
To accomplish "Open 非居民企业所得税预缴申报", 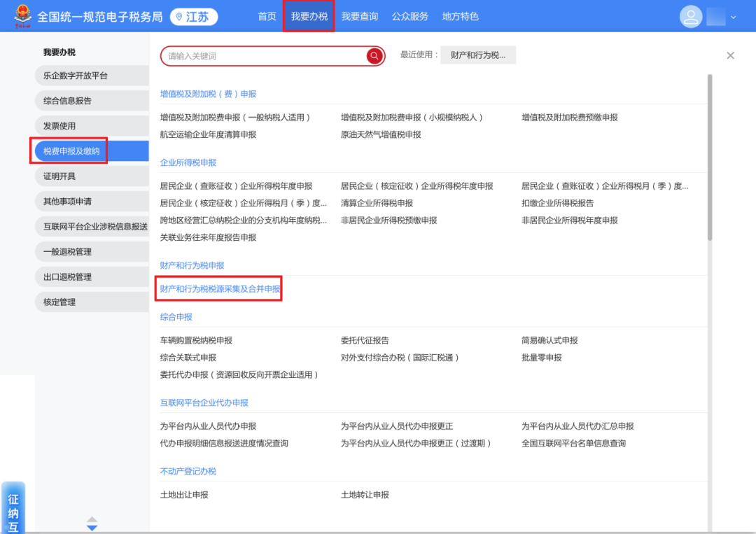I will pyautogui.click(x=388, y=220).
